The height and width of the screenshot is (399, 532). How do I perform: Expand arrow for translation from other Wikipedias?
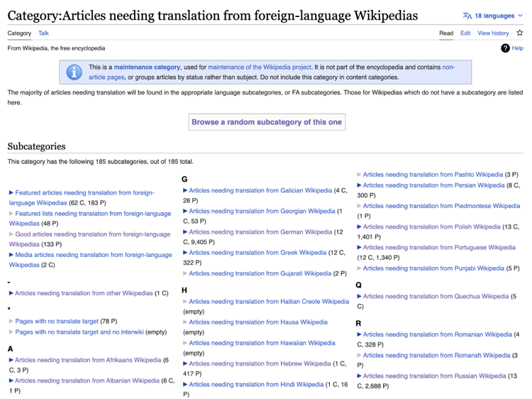point(11,293)
